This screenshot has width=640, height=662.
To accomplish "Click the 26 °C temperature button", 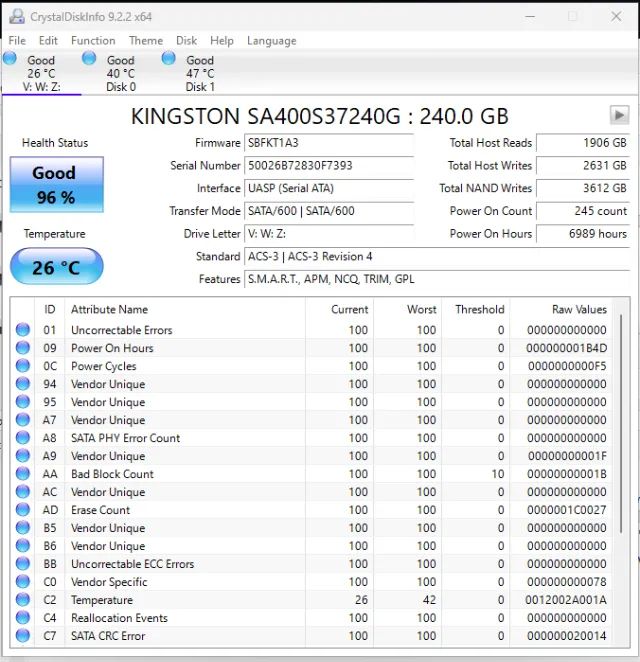I will (57, 266).
